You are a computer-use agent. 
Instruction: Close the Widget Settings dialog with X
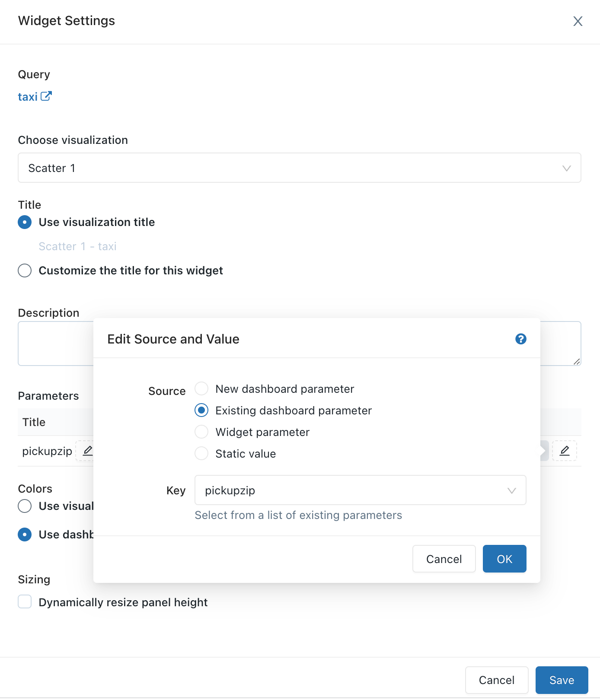point(578,21)
